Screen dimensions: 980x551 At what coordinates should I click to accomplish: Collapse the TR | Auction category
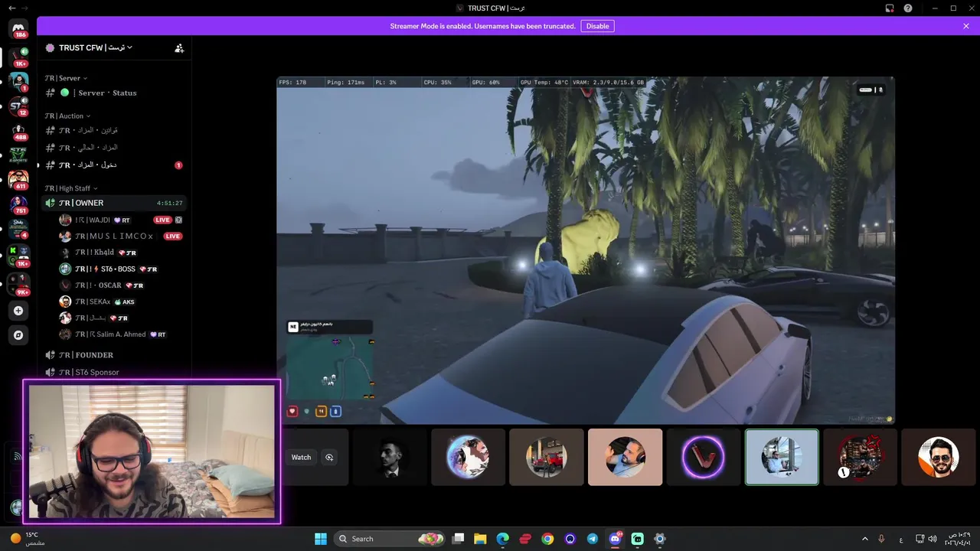(x=67, y=116)
